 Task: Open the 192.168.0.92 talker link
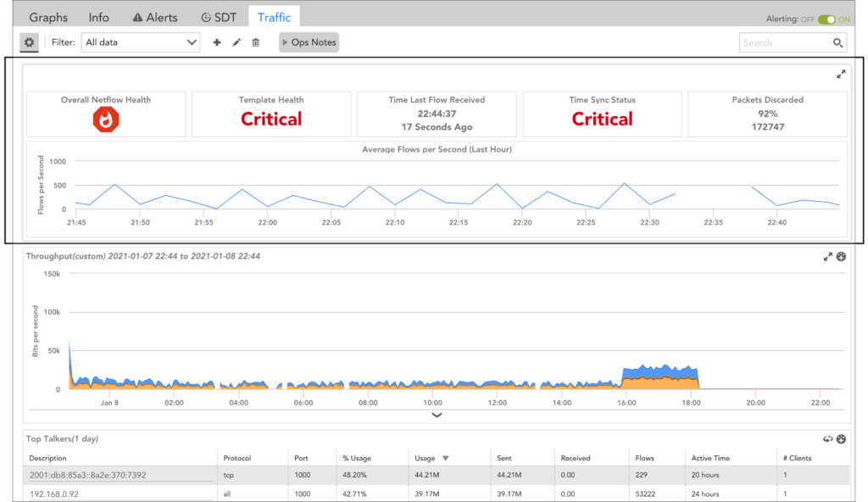(x=53, y=494)
